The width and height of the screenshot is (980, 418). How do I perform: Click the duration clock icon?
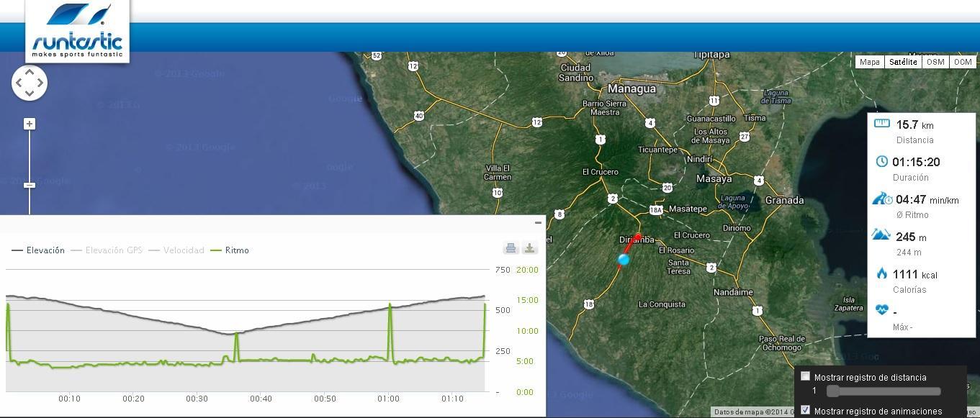coord(881,161)
